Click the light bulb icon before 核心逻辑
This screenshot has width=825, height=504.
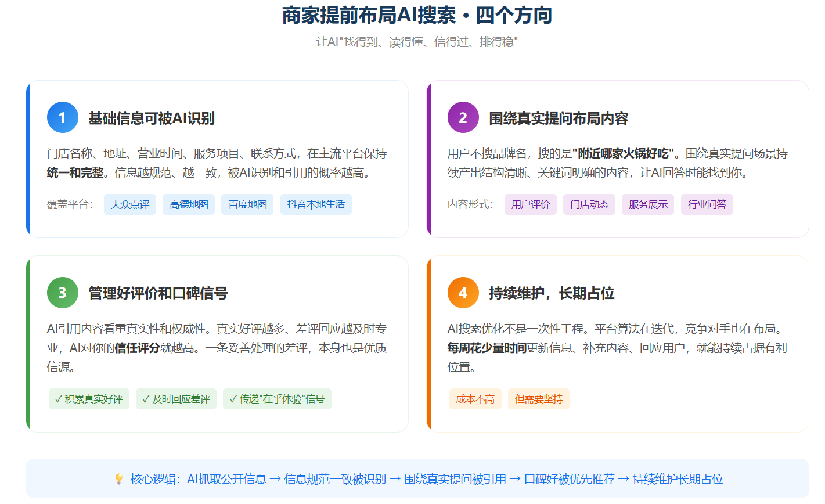pyautogui.click(x=119, y=479)
